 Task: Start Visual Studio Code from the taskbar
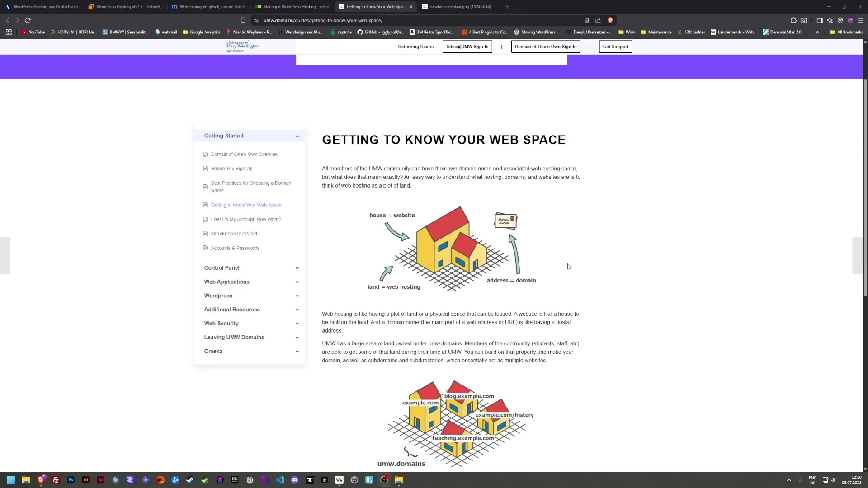(279, 480)
